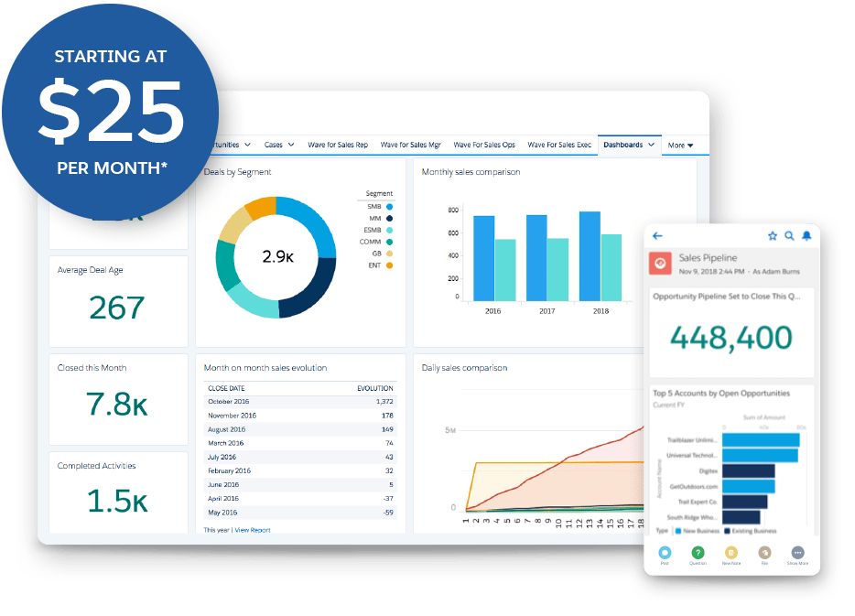Screen dimensions: 855x616
Task: Tap the back arrow in mobile app
Action: [x=657, y=235]
